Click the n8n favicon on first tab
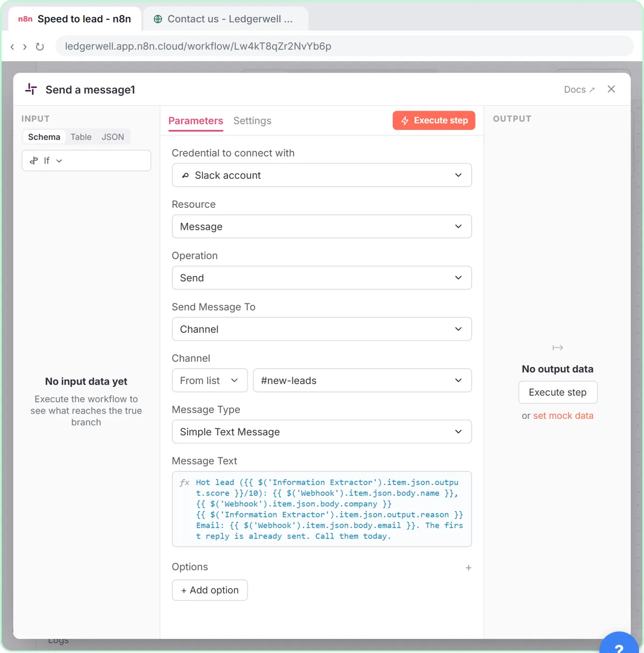This screenshot has height=653, width=644. point(25,19)
